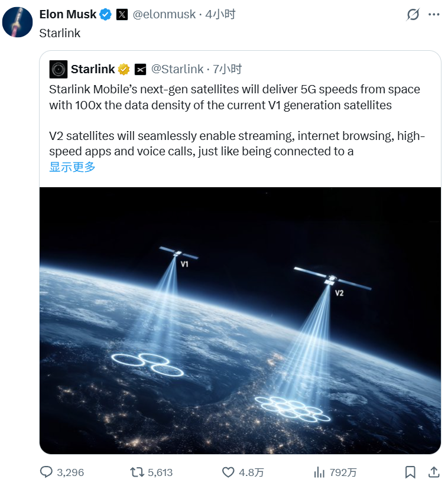Image resolution: width=448 pixels, height=489 pixels.
Task: Click the affiliation badge next to Starlink
Action: click(x=140, y=69)
